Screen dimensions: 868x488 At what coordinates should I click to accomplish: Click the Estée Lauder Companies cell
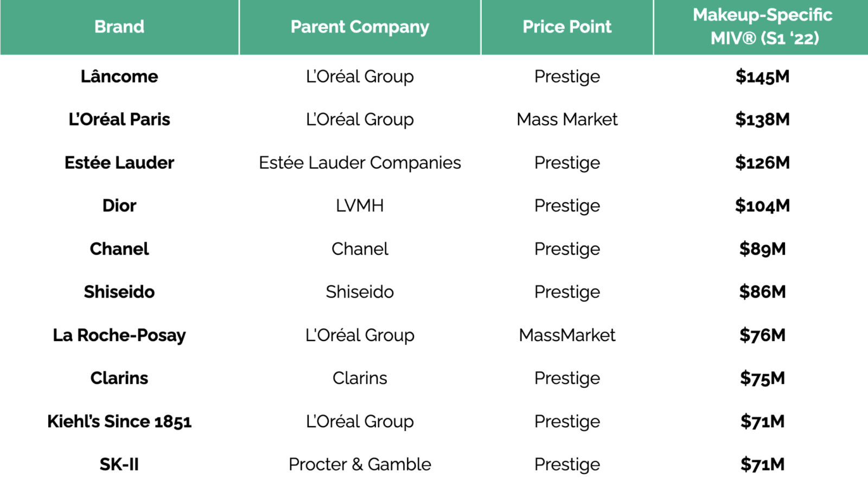click(x=360, y=163)
